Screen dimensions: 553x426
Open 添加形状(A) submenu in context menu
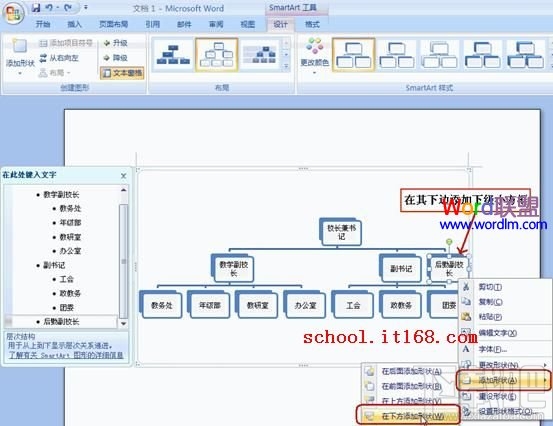click(504, 380)
